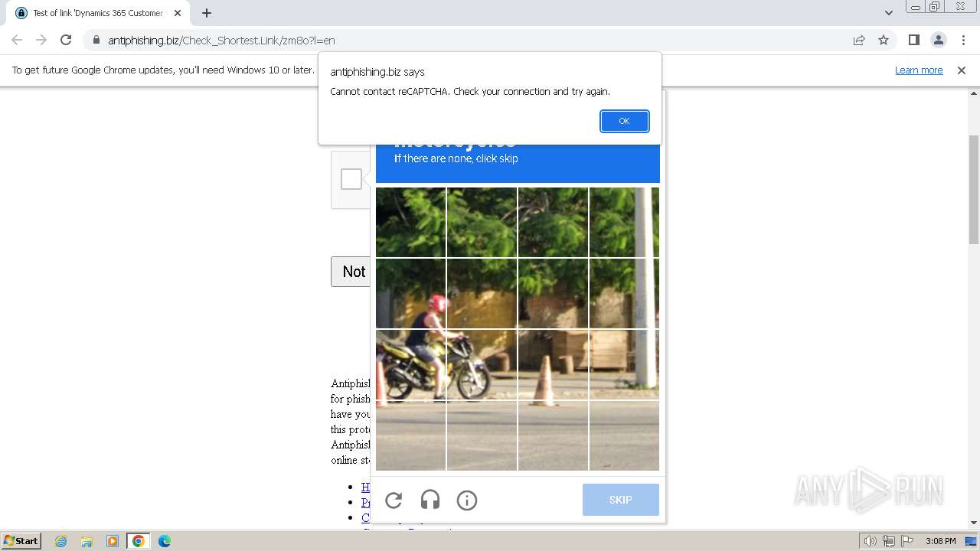Click the address bar URL
Screen dimensions: 980x551
[221, 41]
